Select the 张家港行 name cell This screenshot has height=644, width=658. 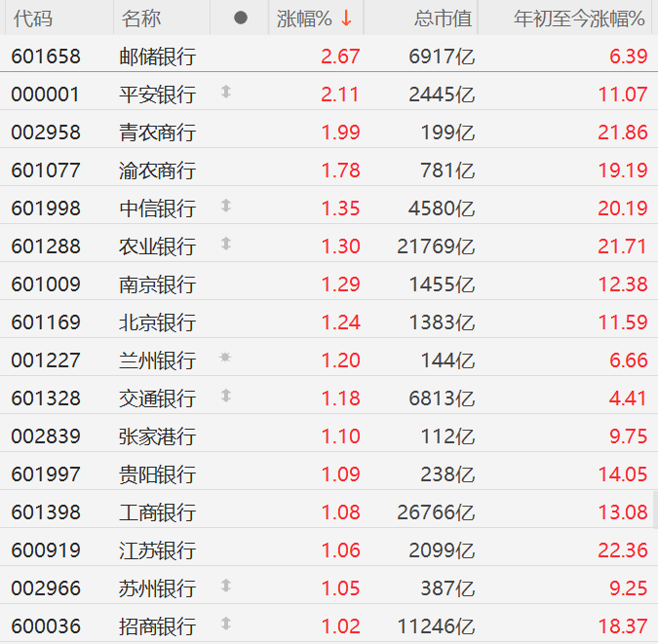pos(157,436)
